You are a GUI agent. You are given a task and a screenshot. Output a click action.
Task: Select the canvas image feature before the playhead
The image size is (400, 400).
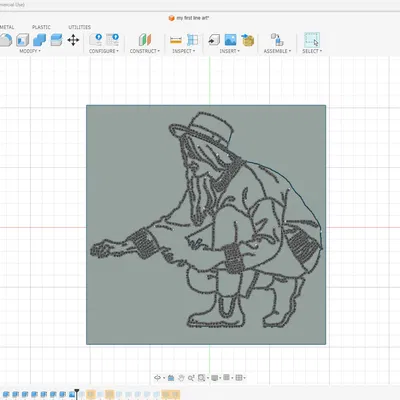coord(71,395)
